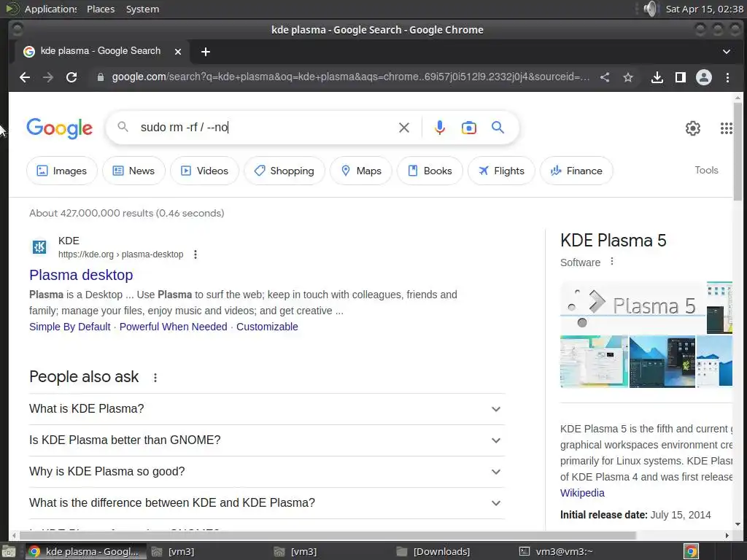
Task: Filter results by Flights
Action: pyautogui.click(x=501, y=171)
